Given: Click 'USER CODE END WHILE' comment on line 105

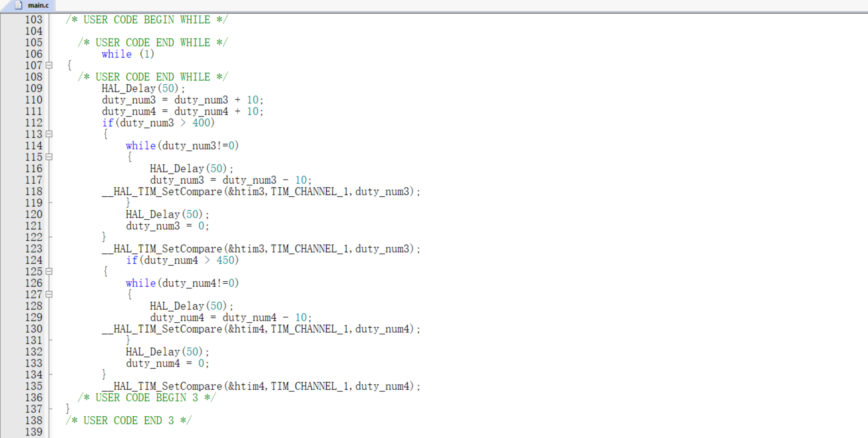Looking at the screenshot, I should (x=153, y=43).
